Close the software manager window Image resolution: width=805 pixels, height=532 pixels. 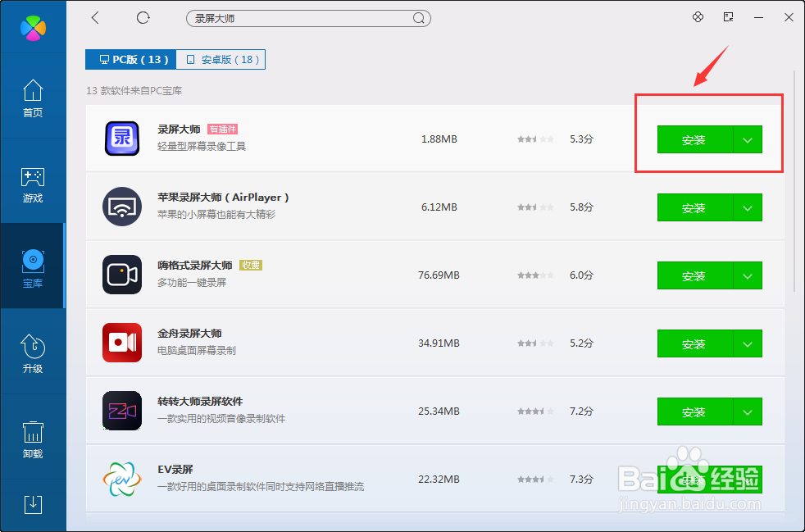coord(789,17)
